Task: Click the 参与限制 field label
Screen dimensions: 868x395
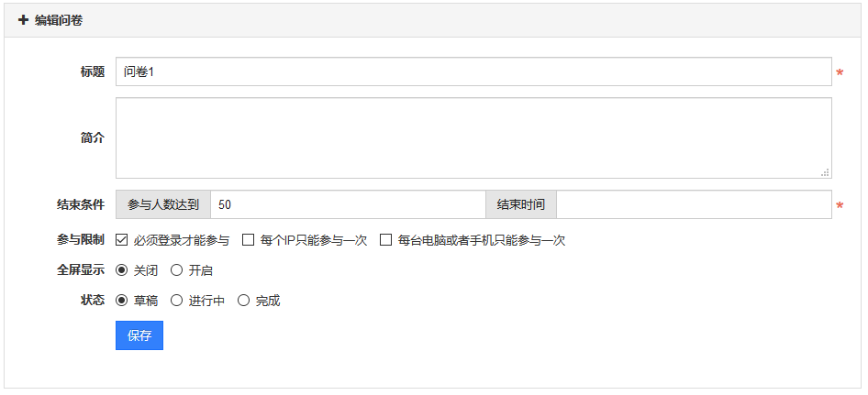Action: [x=80, y=240]
